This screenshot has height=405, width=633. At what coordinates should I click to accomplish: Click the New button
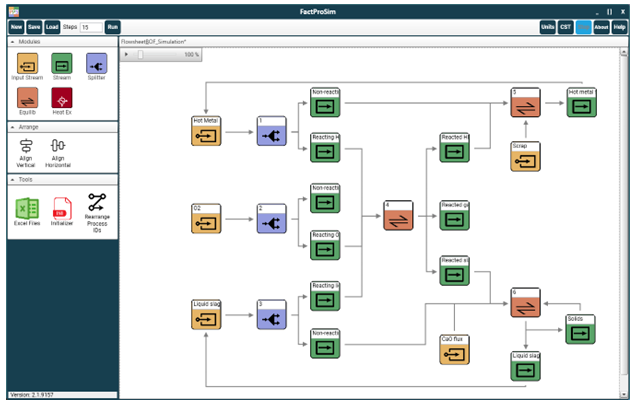(17, 27)
